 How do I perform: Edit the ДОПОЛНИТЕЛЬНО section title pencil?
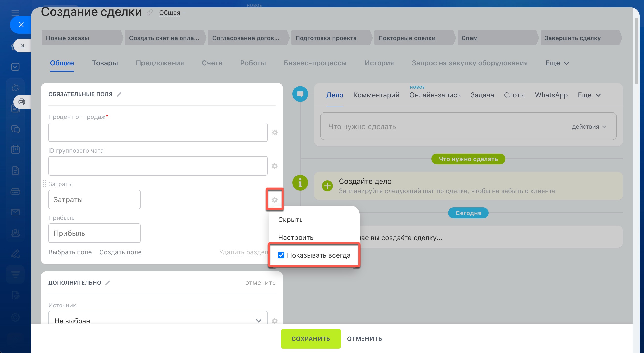point(107,283)
